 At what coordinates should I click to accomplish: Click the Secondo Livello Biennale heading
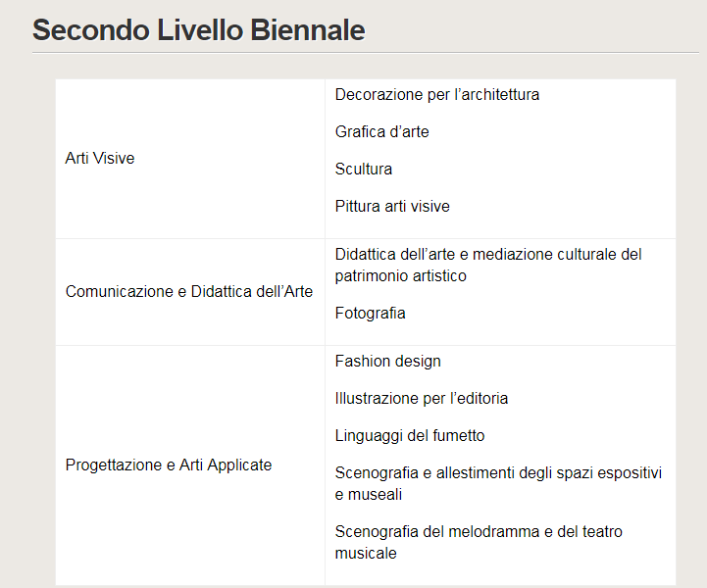(x=198, y=30)
